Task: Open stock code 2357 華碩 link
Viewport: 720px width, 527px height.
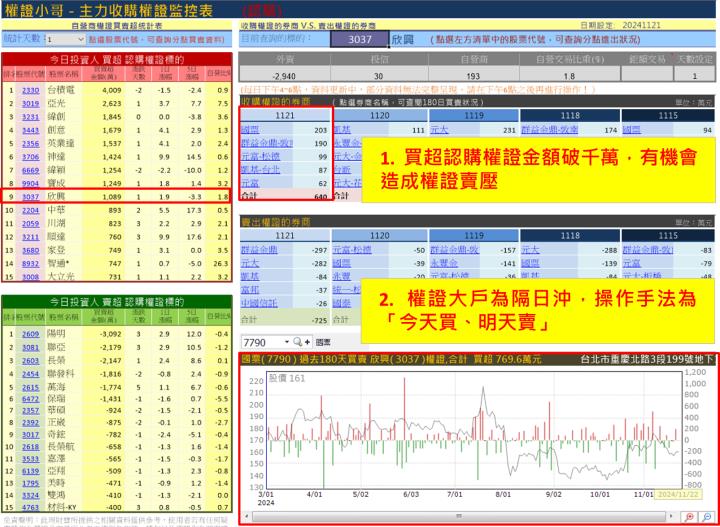Action: (x=31, y=410)
